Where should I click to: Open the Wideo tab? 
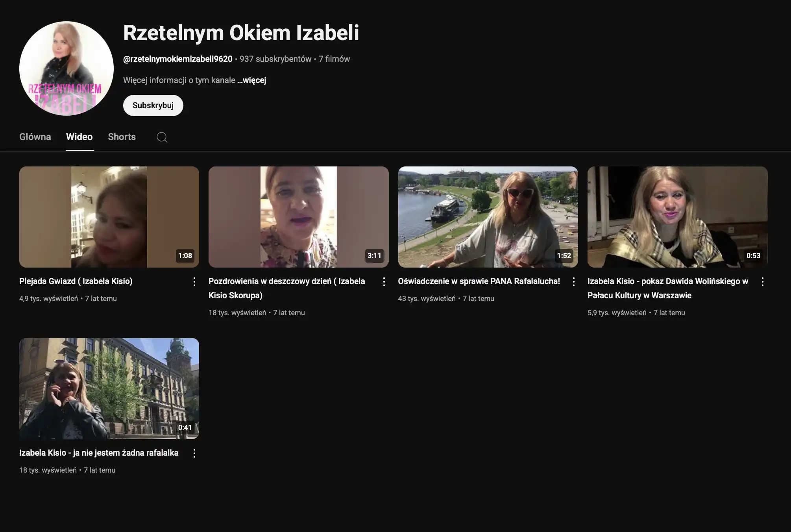79,137
